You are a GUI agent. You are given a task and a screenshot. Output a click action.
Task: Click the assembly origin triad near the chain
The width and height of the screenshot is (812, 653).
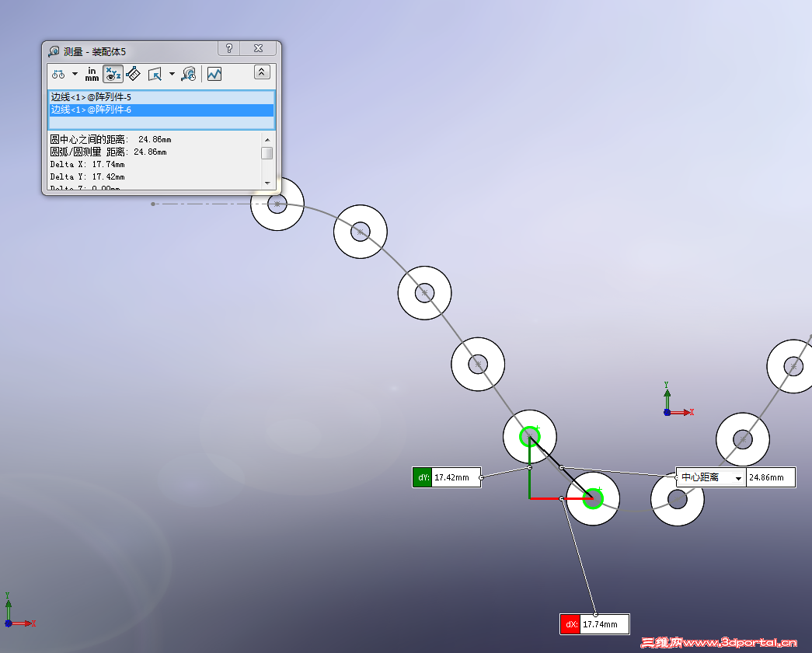coord(678,398)
